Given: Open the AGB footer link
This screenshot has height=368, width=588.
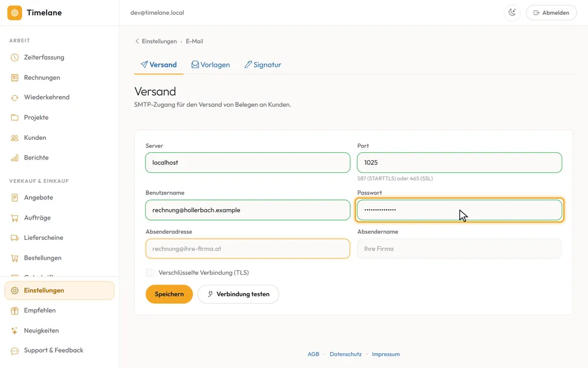Looking at the screenshot, I should pos(314,354).
